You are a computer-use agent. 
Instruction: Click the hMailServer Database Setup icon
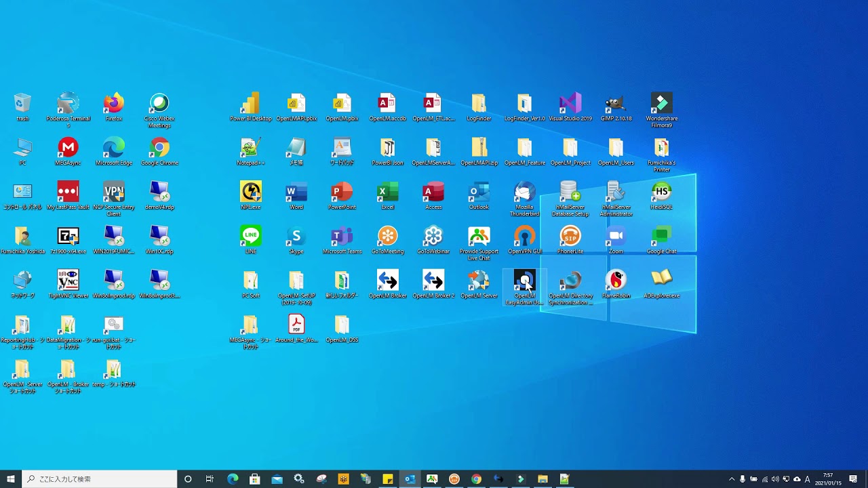(570, 199)
